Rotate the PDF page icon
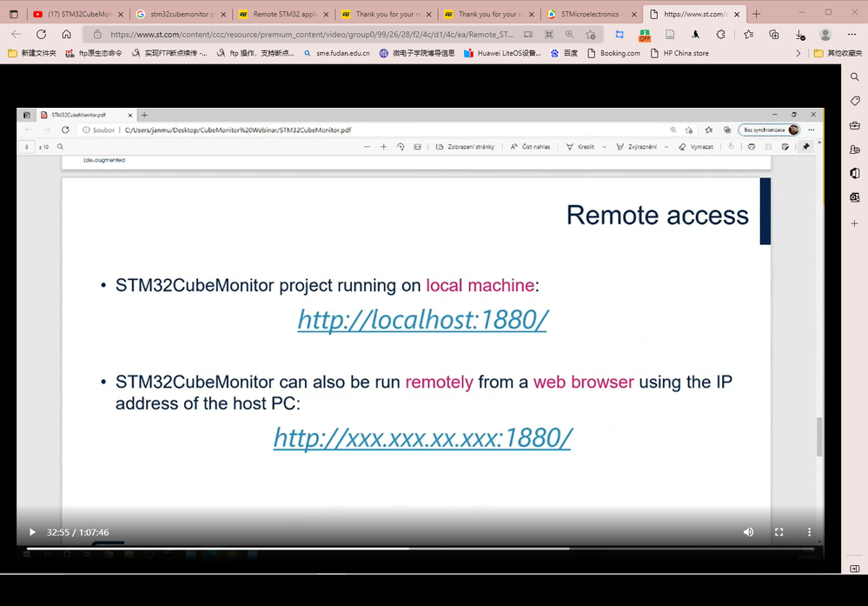The image size is (868, 606). [401, 147]
